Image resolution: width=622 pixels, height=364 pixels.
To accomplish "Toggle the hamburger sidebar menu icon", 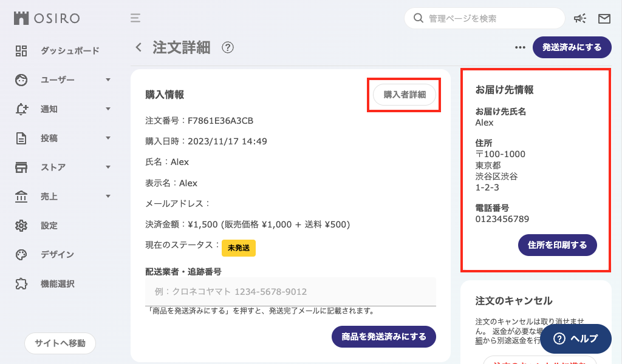I will click(x=135, y=18).
